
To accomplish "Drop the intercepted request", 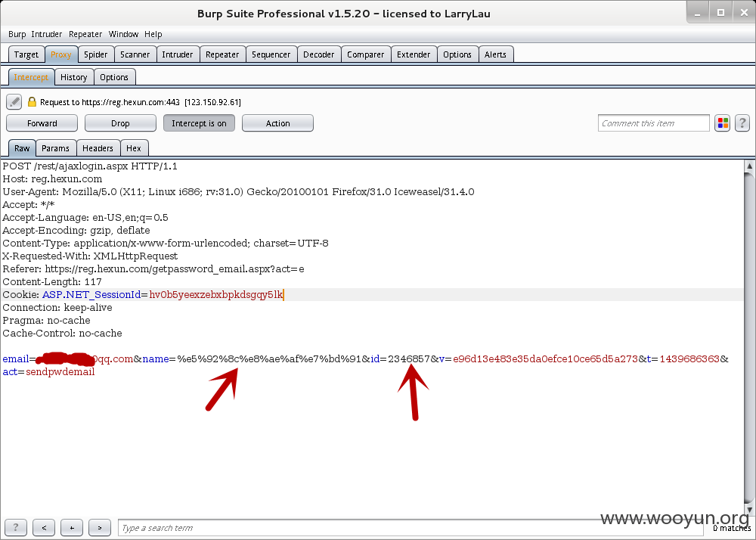I will click(120, 123).
